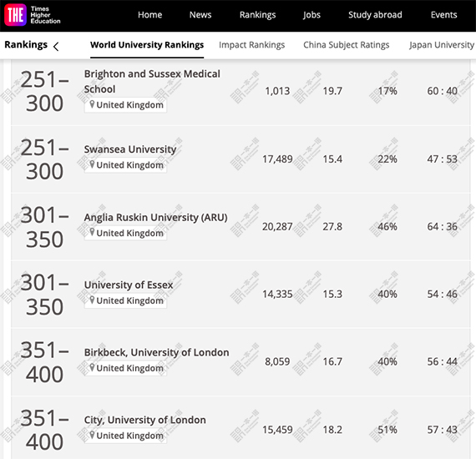Click the location pin beside Swansea University's country
Screen dimensions: 476x459
[x=92, y=164]
